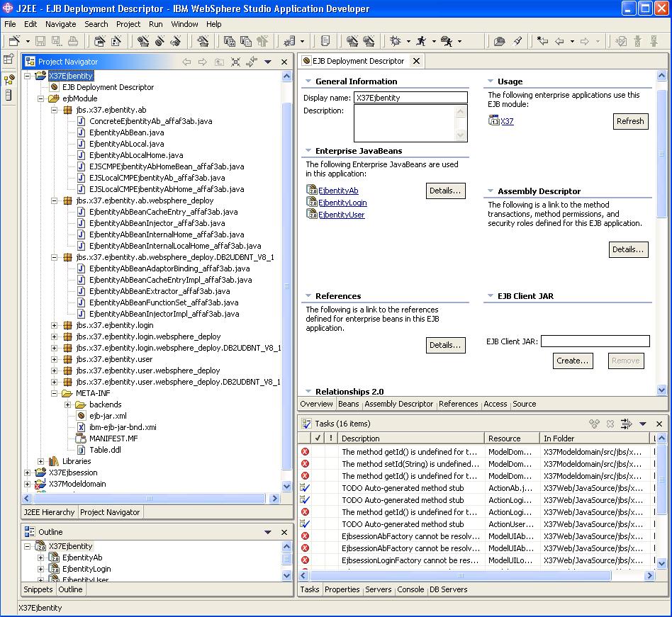Image resolution: width=672 pixels, height=617 pixels.
Task: Open Search with the flashlight icon
Action: tap(517, 41)
